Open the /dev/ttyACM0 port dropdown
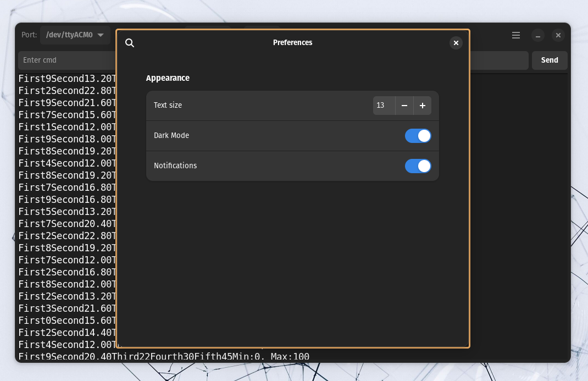The image size is (588, 381). pyautogui.click(x=75, y=35)
